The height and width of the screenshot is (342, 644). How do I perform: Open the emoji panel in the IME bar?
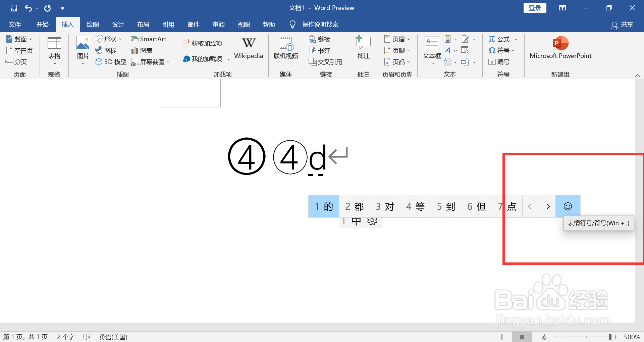pyautogui.click(x=568, y=206)
